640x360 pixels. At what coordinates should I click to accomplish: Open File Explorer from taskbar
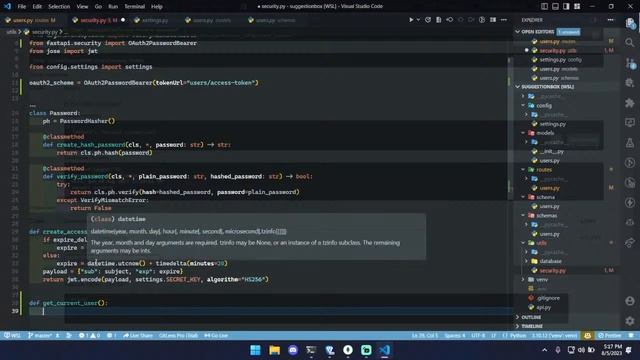pyautogui.click(x=274, y=350)
